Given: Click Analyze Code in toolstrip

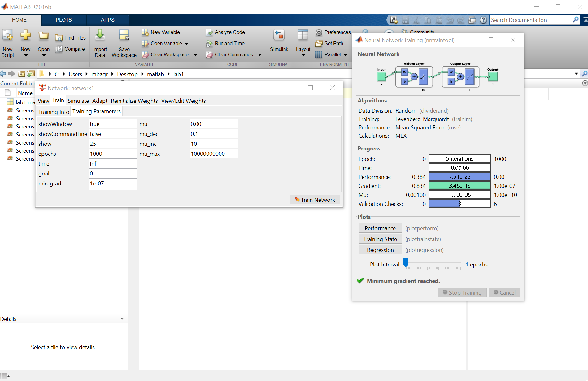Looking at the screenshot, I should 225,32.
